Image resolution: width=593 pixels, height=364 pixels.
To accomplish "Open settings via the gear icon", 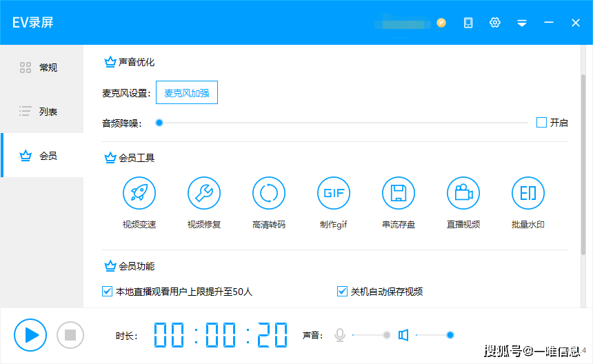I will coord(494,23).
